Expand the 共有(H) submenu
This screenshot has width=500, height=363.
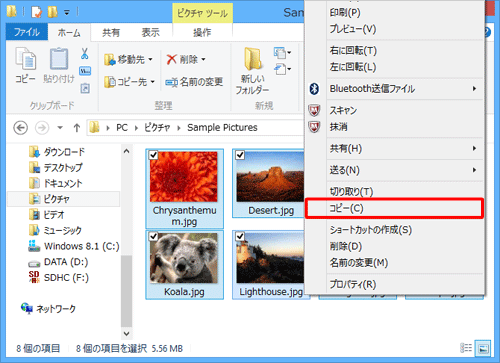[x=474, y=148]
